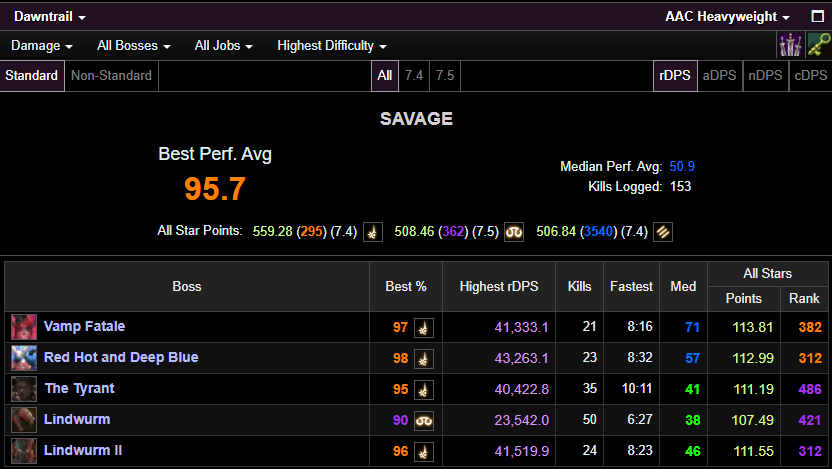Click the job icon in Lindwurm II row
Image resolution: width=832 pixels, height=469 pixels.
coord(423,452)
